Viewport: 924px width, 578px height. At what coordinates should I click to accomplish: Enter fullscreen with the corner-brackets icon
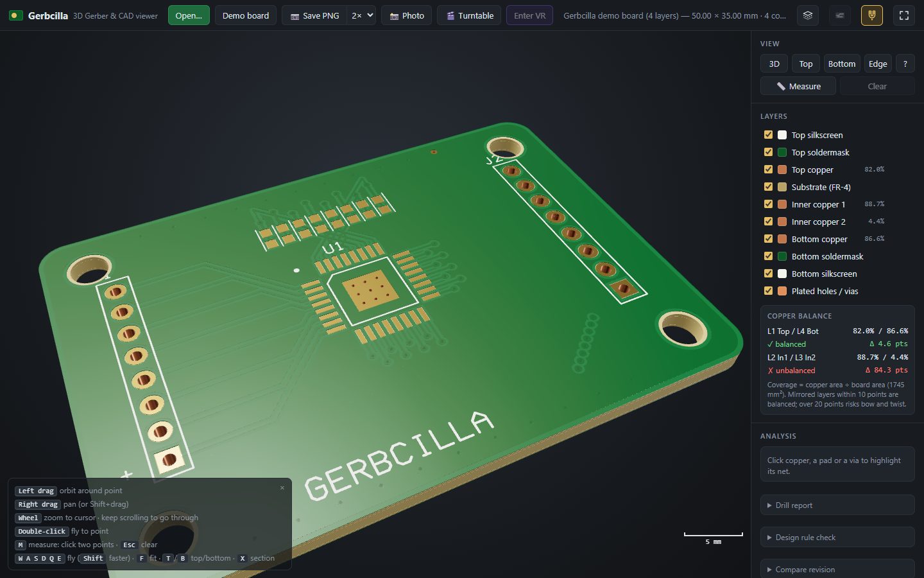(904, 15)
